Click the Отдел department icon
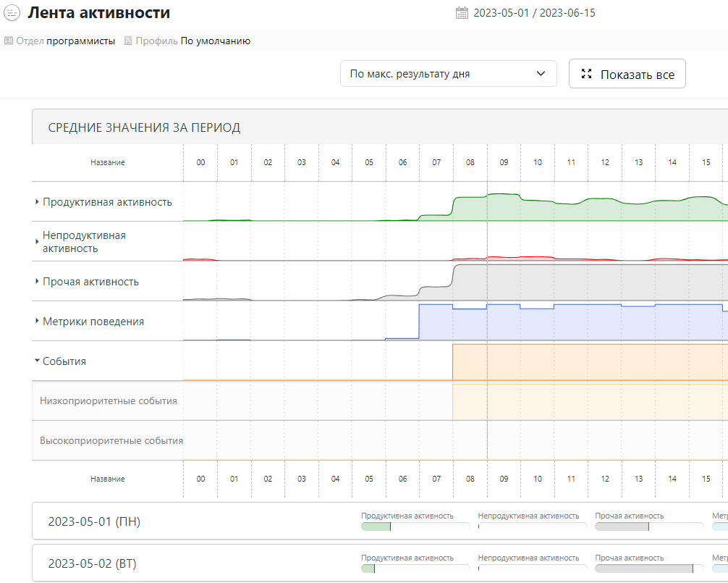Image resolution: width=728 pixels, height=583 pixels. (9, 41)
